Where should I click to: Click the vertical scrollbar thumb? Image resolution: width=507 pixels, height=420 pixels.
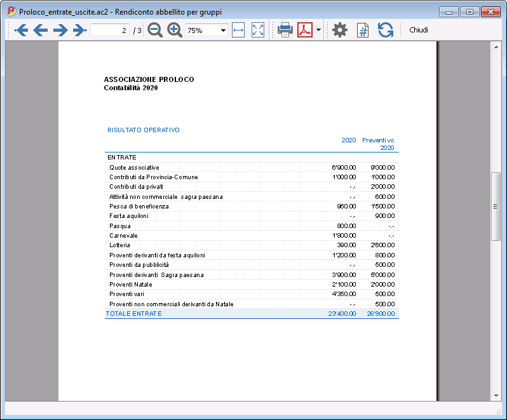point(496,207)
